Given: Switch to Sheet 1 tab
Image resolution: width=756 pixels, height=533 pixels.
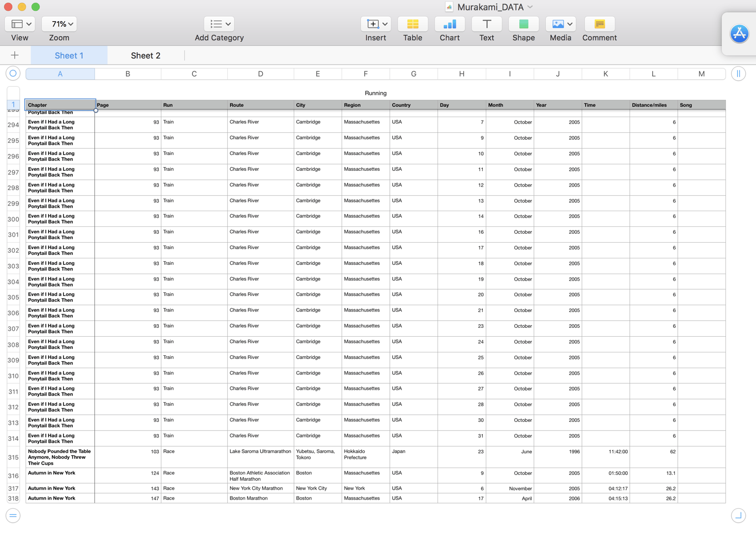Looking at the screenshot, I should click(69, 56).
